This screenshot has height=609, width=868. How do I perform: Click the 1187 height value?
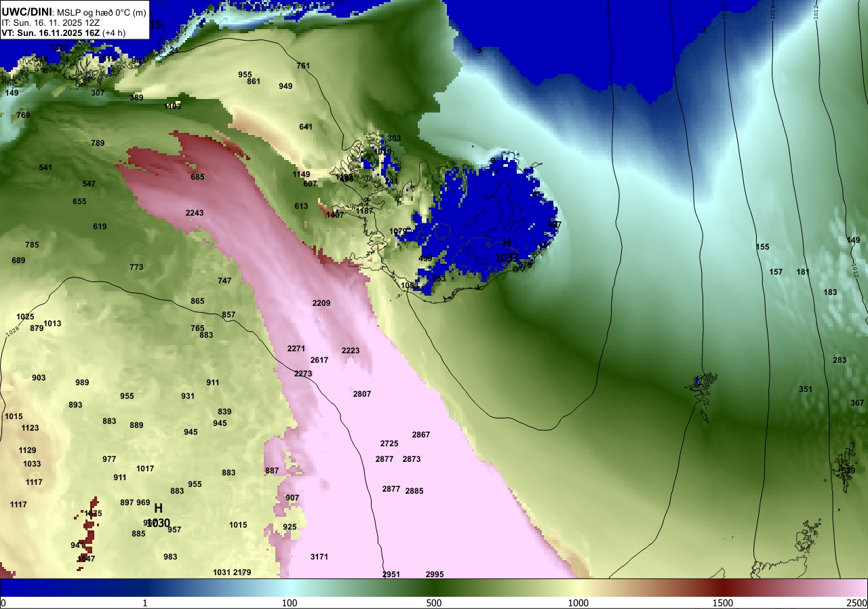[x=365, y=211]
